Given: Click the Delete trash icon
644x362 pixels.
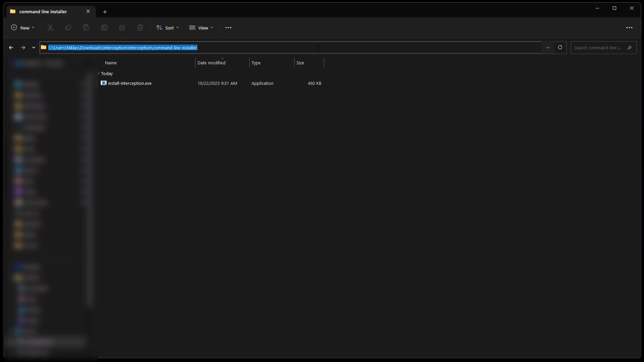Looking at the screenshot, I should (x=140, y=27).
